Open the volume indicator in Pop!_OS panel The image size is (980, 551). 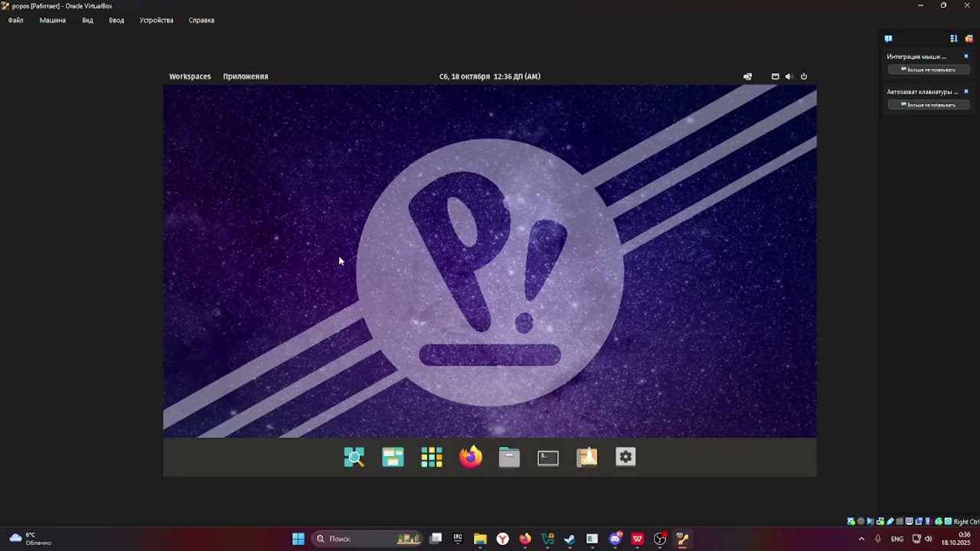(789, 77)
